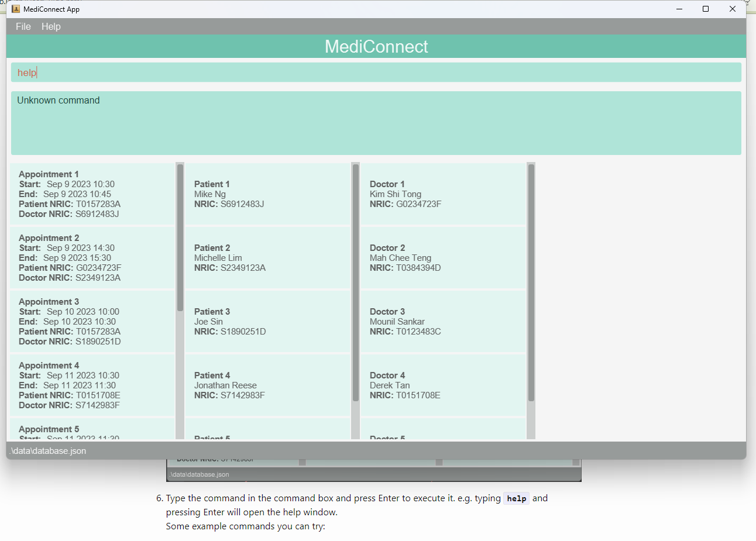This screenshot has width=756, height=541.
Task: Select Patient 4 Jonathan Reese card
Action: pos(267,385)
